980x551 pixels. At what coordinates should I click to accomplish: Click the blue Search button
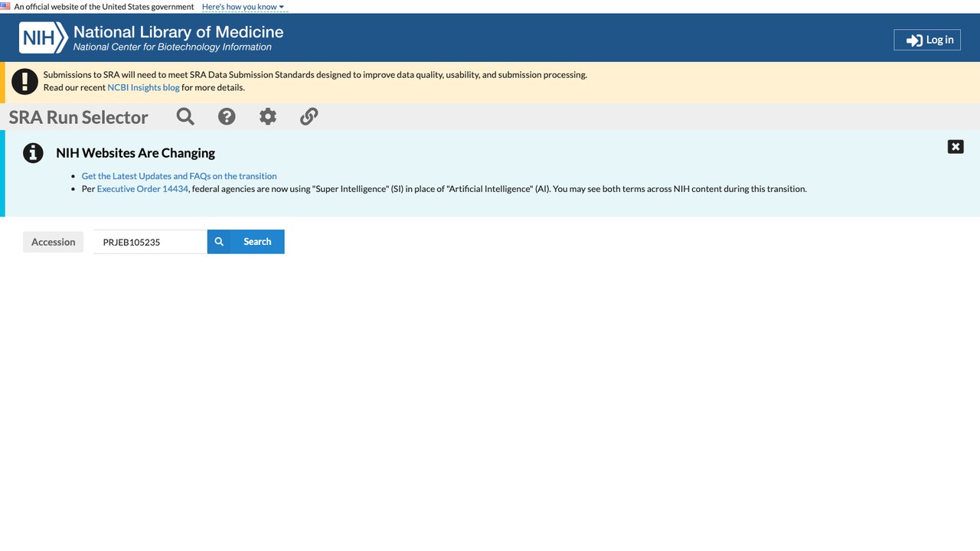tap(246, 242)
